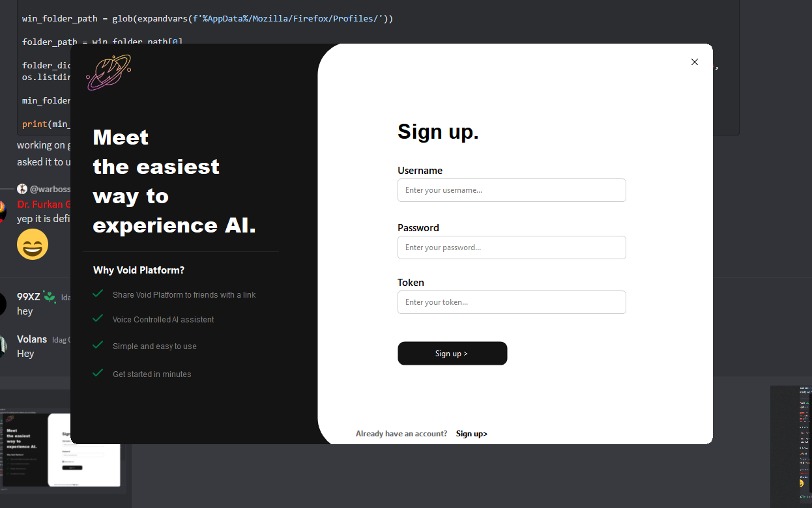Open 99XZ user profile name
812x508 pixels.
click(x=29, y=296)
